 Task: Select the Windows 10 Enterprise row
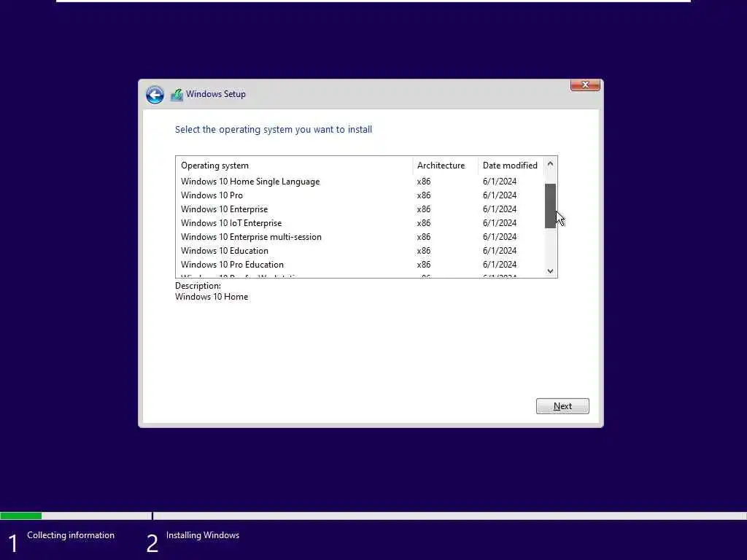(360, 209)
